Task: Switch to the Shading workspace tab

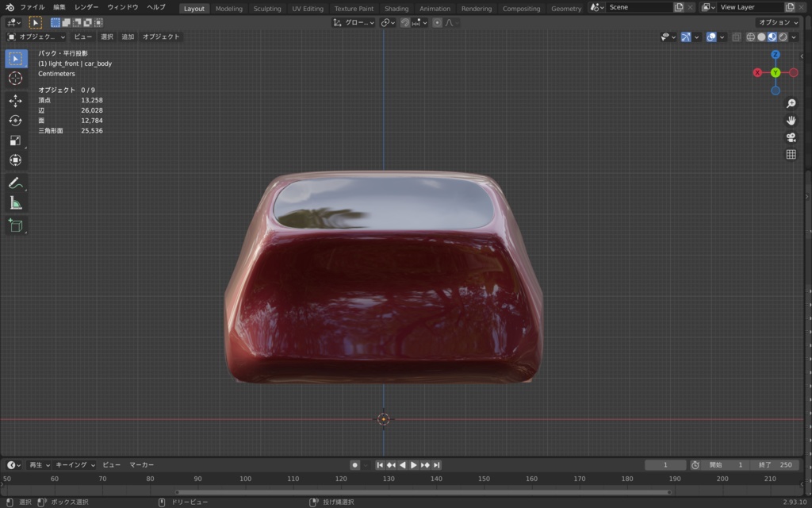Action: click(x=396, y=9)
